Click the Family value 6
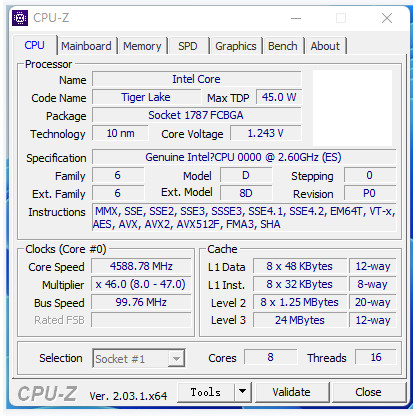Screen dimensions: 416x416 click(118, 175)
